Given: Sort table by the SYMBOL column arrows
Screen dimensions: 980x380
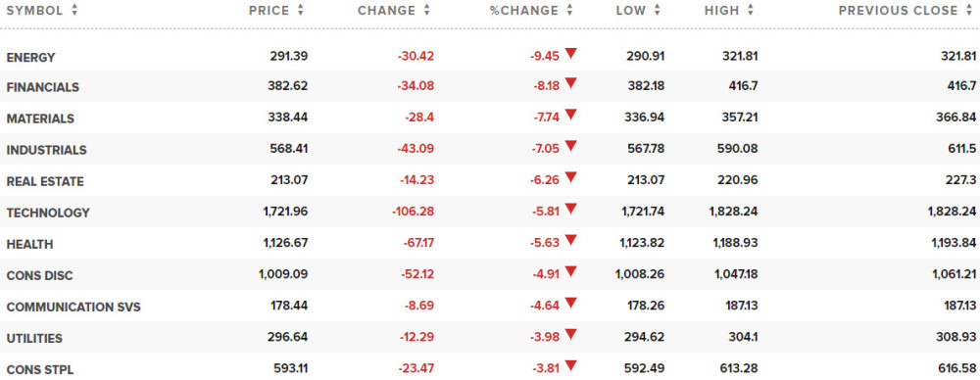Looking at the screenshot, I should 74,10.
